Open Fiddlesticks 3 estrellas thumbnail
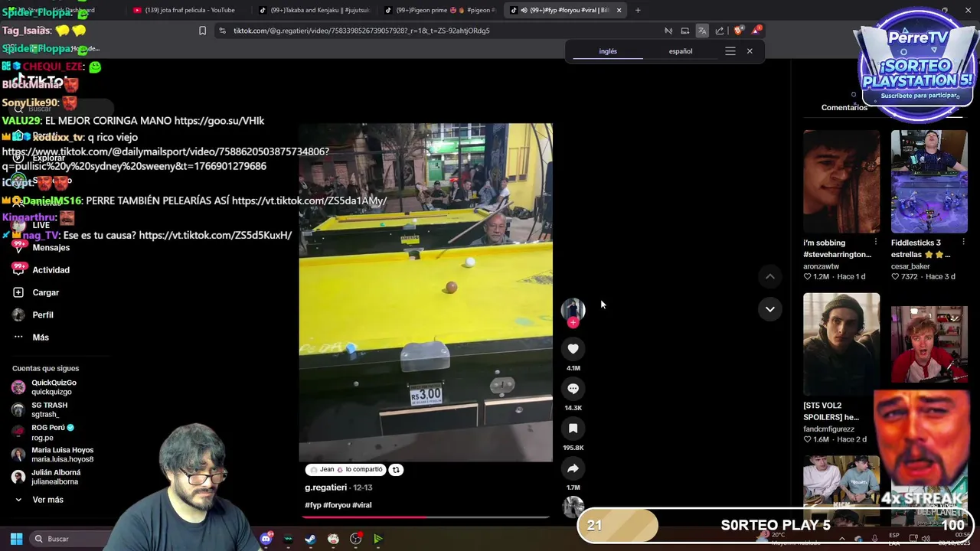Viewport: 980px width, 551px height. (x=929, y=181)
